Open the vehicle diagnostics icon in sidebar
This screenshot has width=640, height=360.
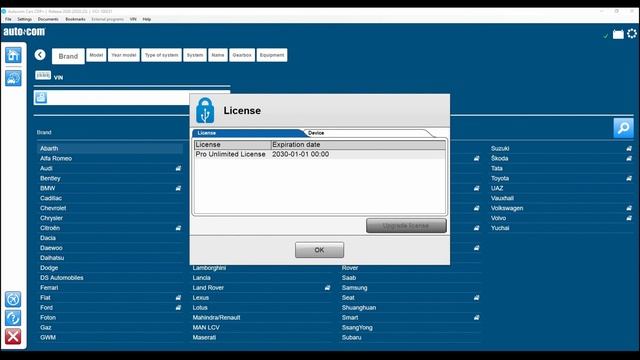(13, 78)
